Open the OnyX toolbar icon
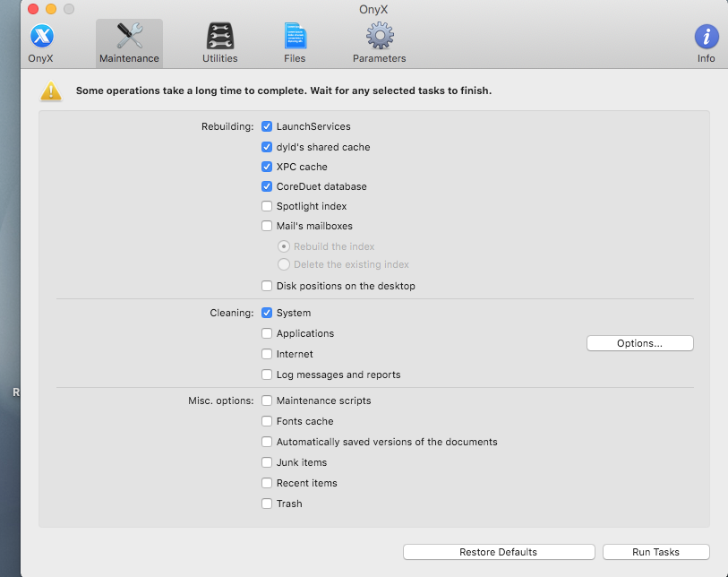 coord(42,36)
